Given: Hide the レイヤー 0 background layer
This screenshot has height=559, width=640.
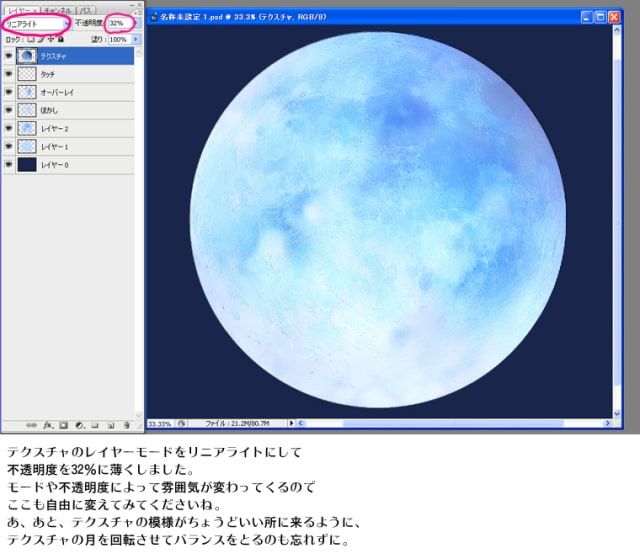Looking at the screenshot, I should [8, 164].
